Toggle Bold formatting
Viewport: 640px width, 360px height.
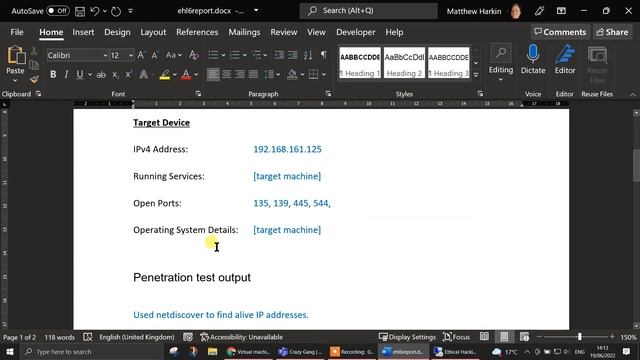53,74
